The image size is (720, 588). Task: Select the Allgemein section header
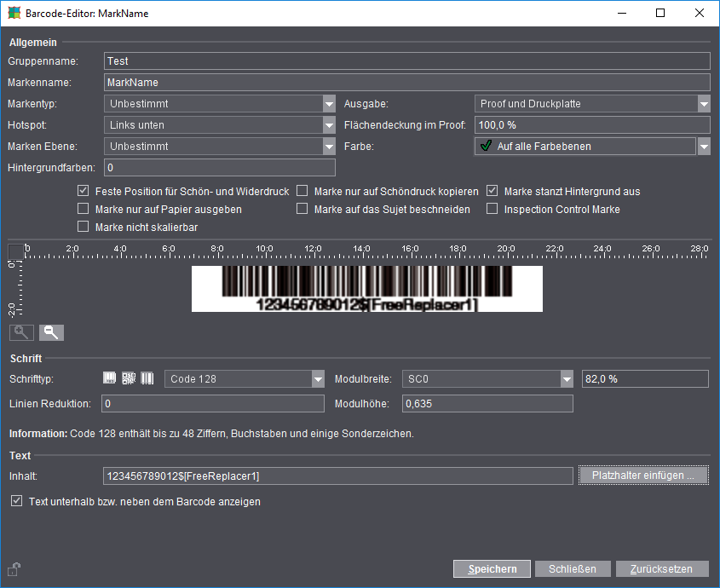[32, 42]
